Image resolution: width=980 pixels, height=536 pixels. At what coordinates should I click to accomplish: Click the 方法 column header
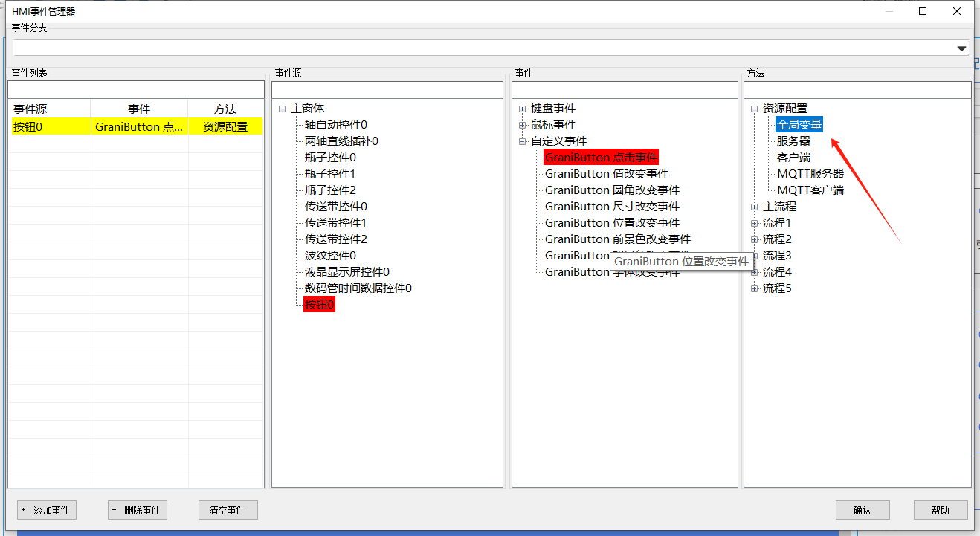[x=226, y=109]
